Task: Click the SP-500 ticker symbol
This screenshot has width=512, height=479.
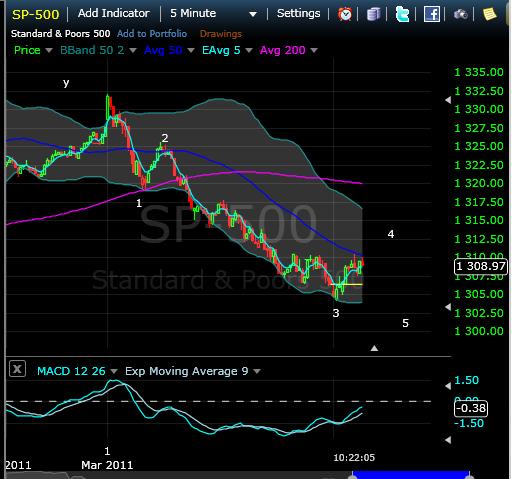Action: coord(36,14)
